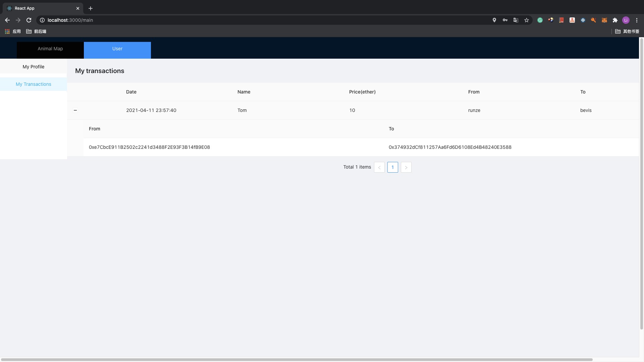Click the Google Translate icon
Viewport: 644px width, 362px height.
coord(516,20)
